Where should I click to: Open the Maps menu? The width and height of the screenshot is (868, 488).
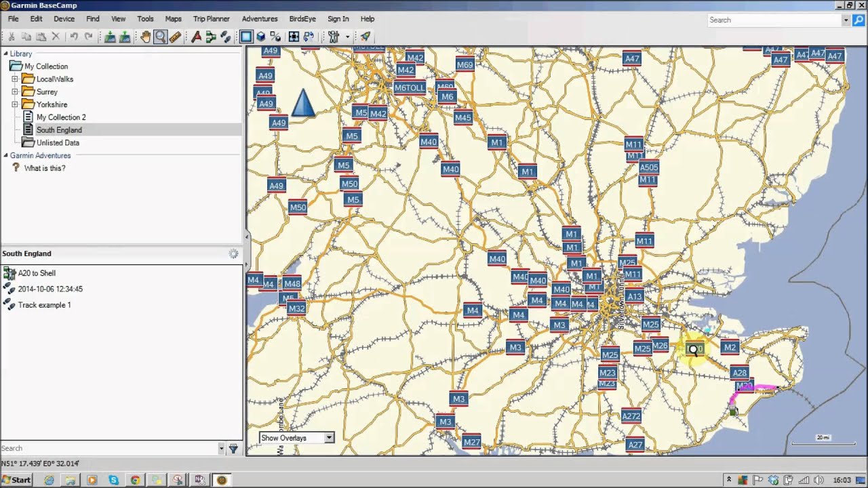coord(173,19)
